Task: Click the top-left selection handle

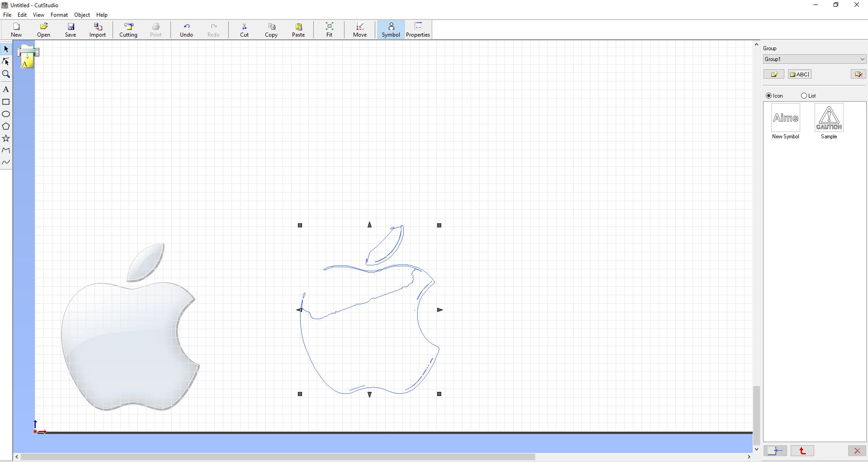Action: click(300, 225)
